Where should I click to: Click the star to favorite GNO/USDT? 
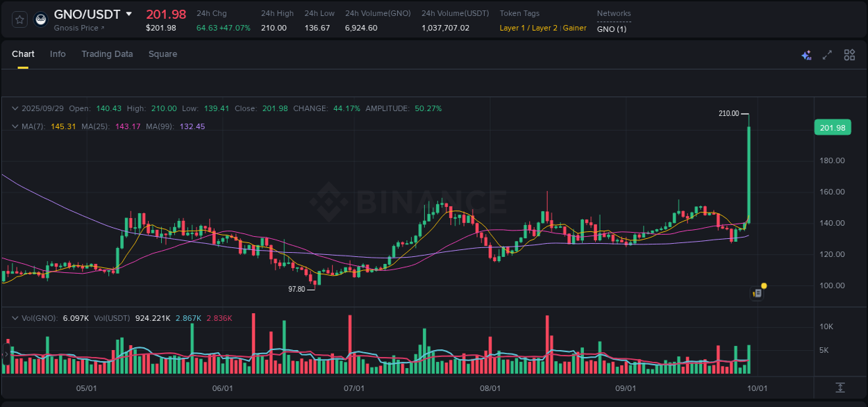(19, 19)
